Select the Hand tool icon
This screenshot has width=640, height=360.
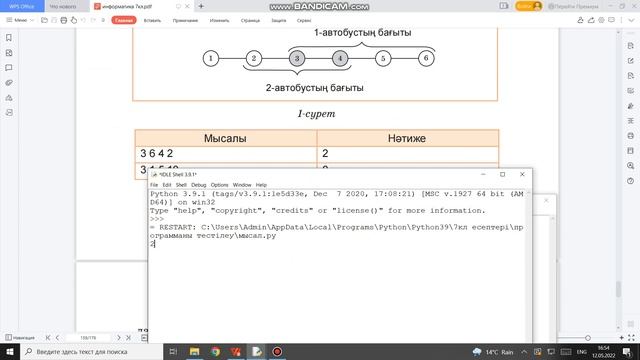click(x=74, y=20)
